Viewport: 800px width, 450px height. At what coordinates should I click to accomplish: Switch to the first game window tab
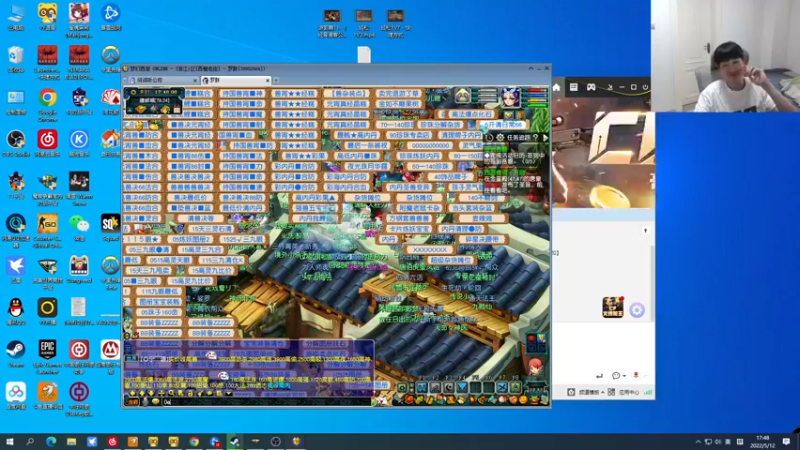162,80
